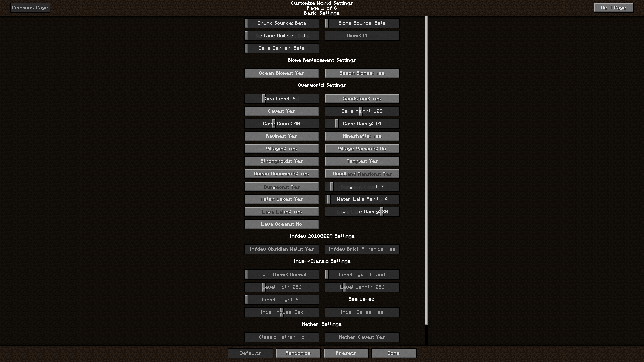Click the Presets tab option

[x=345, y=353]
